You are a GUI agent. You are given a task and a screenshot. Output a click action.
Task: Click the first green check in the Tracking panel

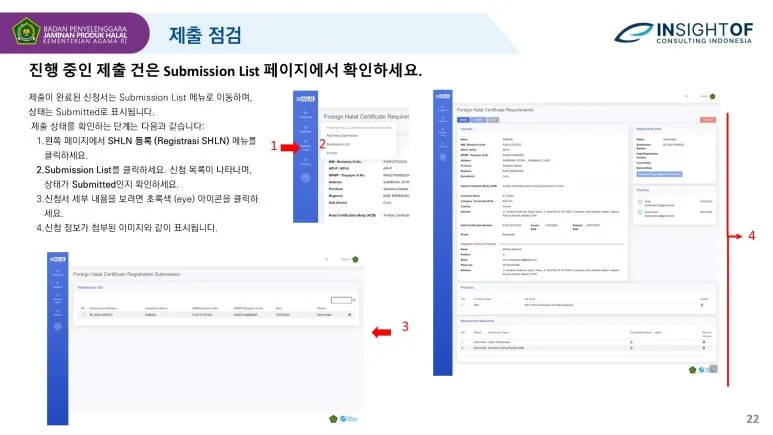[640, 201]
